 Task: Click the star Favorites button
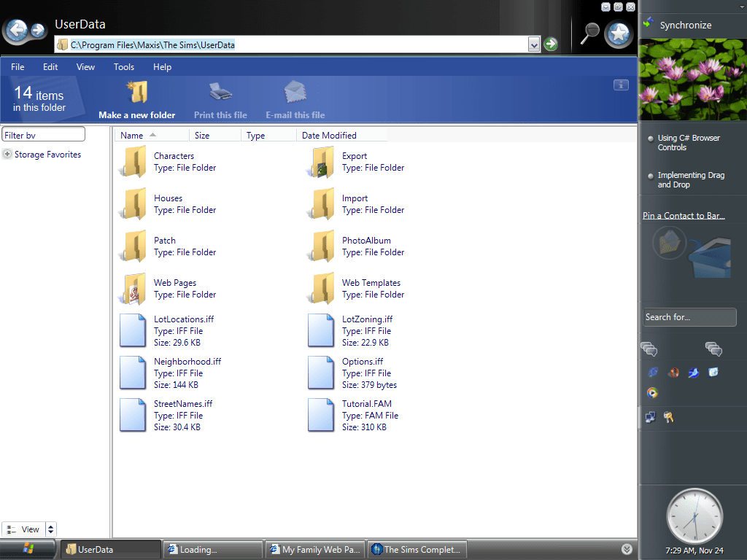(619, 33)
